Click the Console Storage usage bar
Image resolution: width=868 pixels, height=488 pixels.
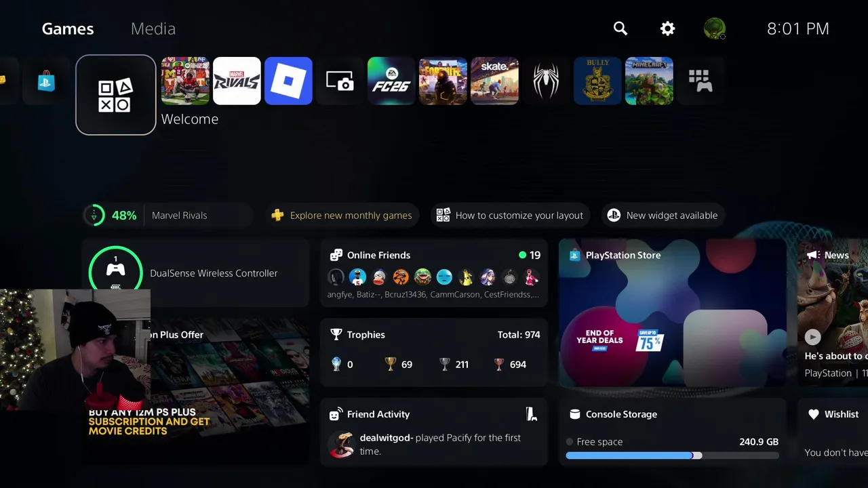pyautogui.click(x=672, y=456)
